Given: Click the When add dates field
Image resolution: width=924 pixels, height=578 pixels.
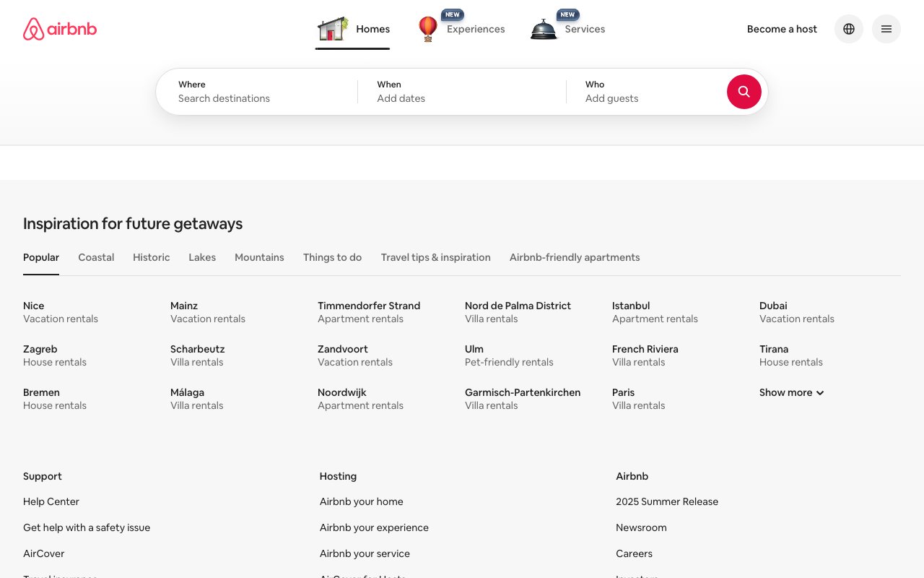Looking at the screenshot, I should [x=462, y=92].
